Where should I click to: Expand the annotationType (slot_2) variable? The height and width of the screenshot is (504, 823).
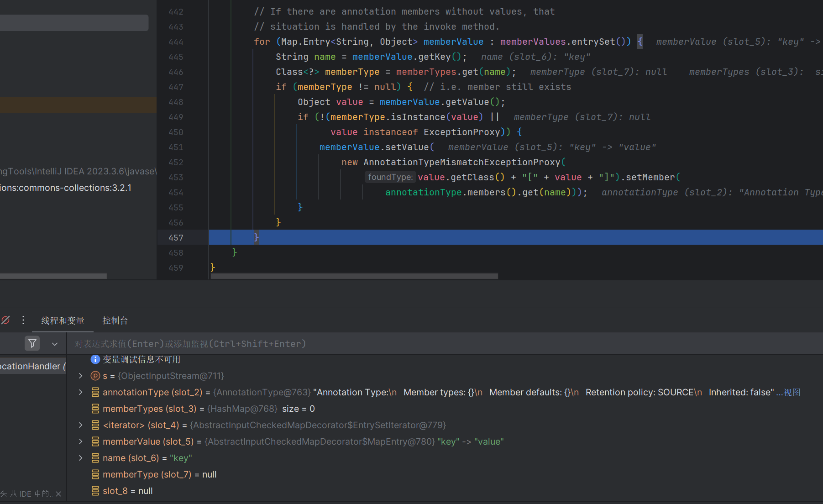coord(81,392)
